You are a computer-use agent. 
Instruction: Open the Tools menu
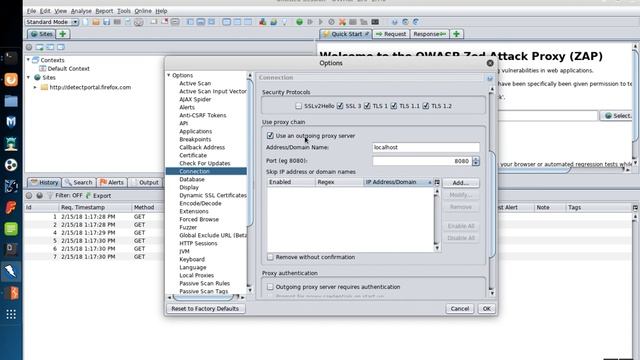click(x=124, y=11)
